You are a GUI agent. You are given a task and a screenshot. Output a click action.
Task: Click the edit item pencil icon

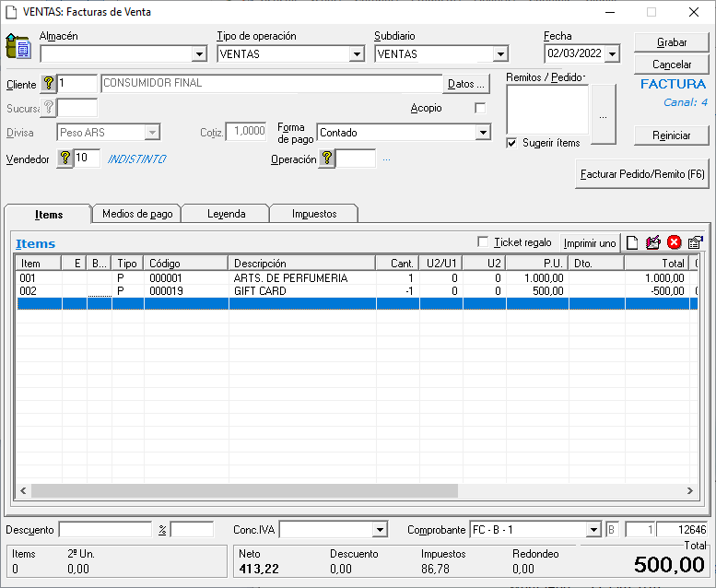click(x=653, y=242)
